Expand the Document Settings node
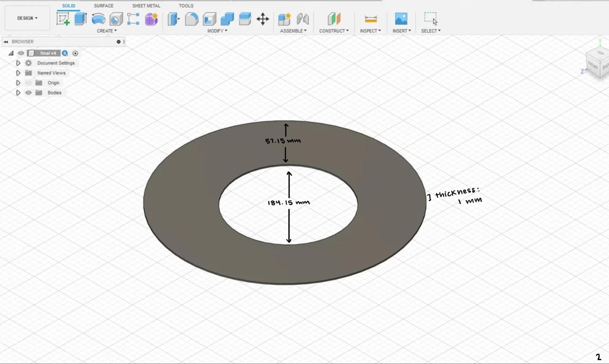The image size is (609, 364). coord(18,63)
